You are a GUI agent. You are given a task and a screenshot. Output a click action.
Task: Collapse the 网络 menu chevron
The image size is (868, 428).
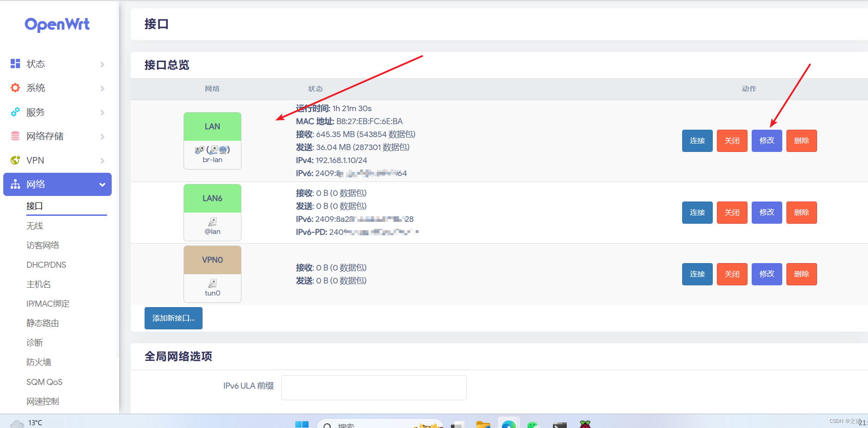(102, 185)
